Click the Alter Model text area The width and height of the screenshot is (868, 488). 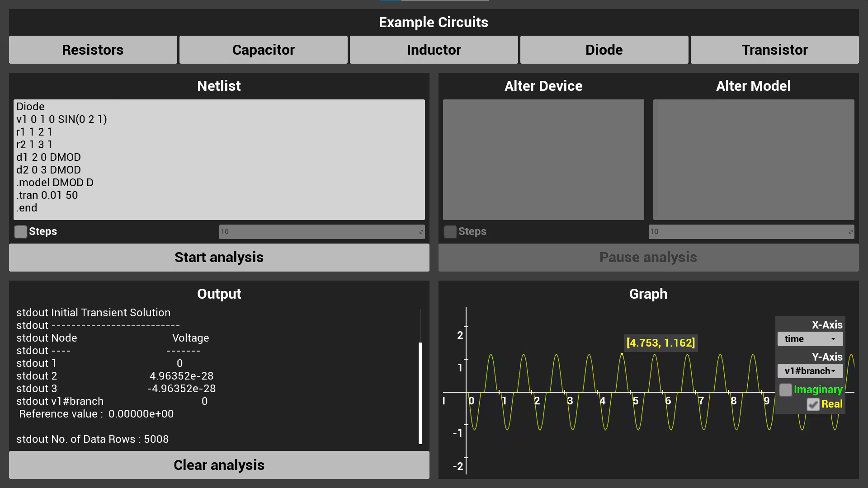coord(754,160)
